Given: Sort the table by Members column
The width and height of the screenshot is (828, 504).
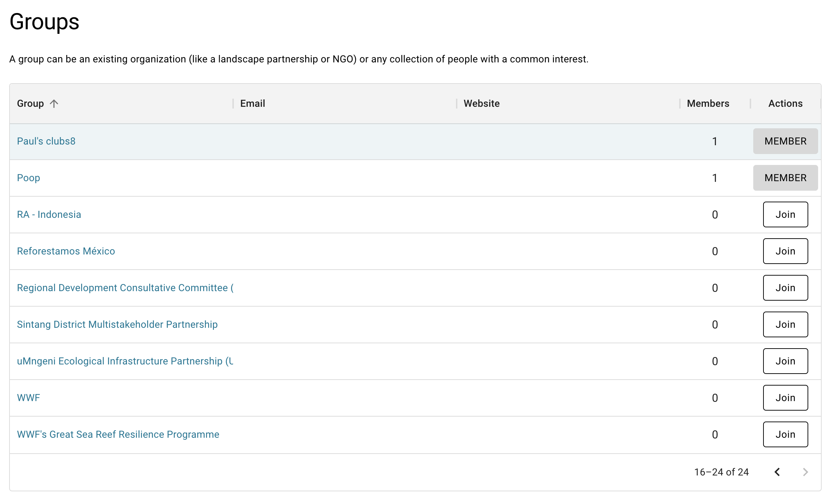Looking at the screenshot, I should tap(707, 103).
